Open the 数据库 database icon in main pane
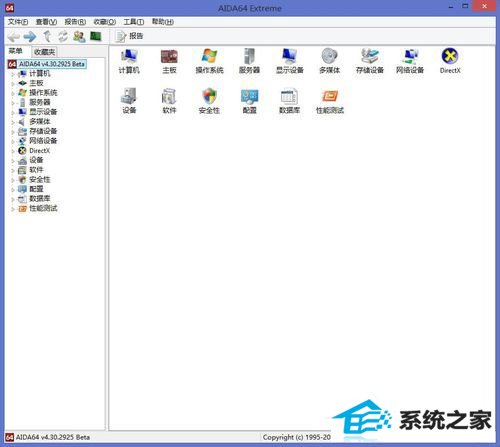 pos(290,101)
